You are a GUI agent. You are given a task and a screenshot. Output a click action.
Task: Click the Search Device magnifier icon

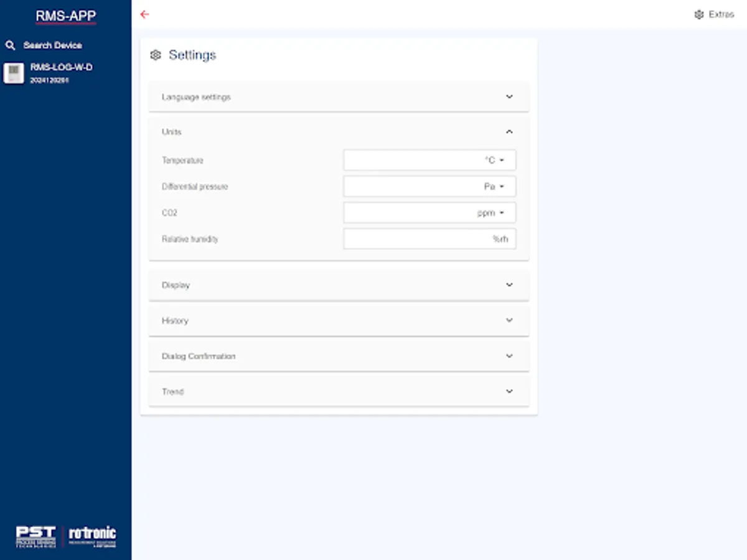(10, 45)
